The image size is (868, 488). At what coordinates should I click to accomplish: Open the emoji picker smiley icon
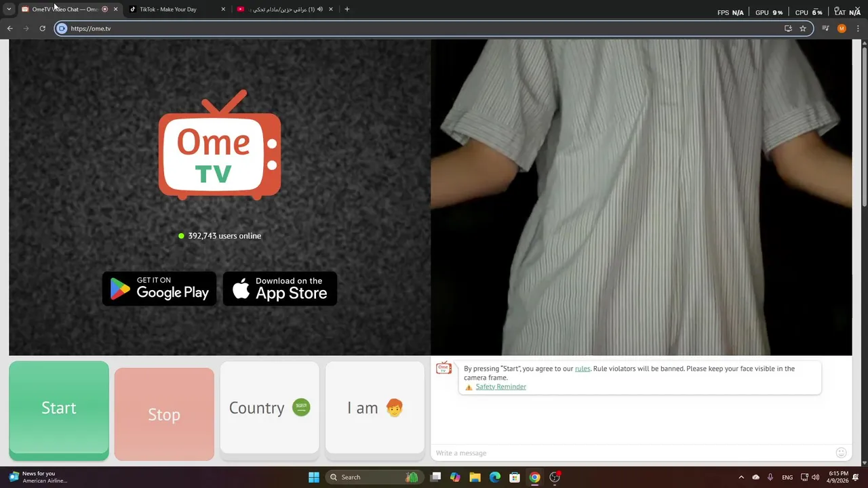(x=842, y=453)
